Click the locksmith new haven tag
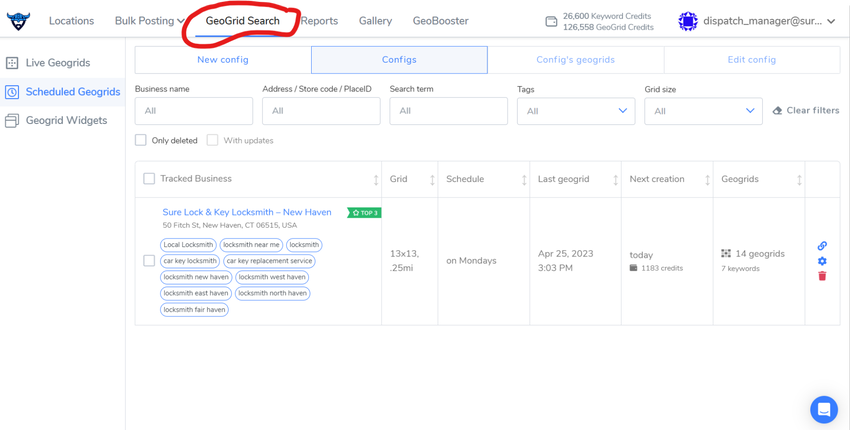 [196, 277]
